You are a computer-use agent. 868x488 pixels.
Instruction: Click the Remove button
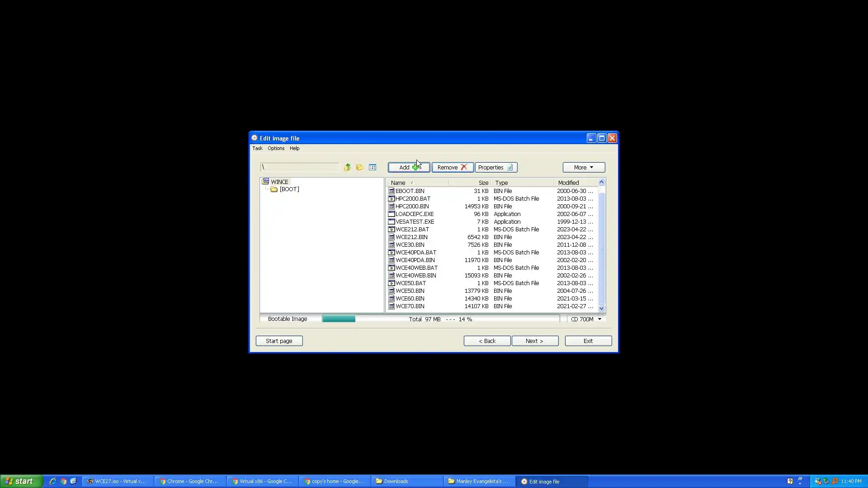click(452, 167)
